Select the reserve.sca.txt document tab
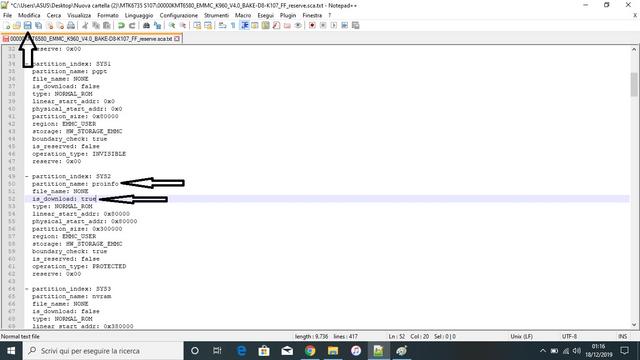Screen dimensions: 640x360 91,39
